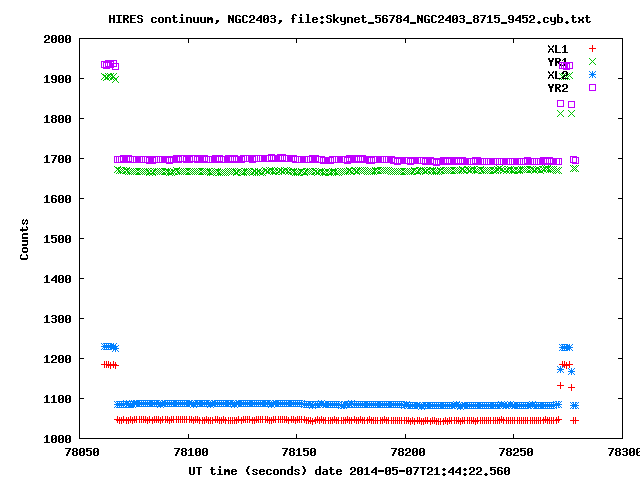Click the plot title text 'HIRES continuum, NGC2403'
Image resolution: width=640 pixels, height=480 pixels.
[x=196, y=19]
